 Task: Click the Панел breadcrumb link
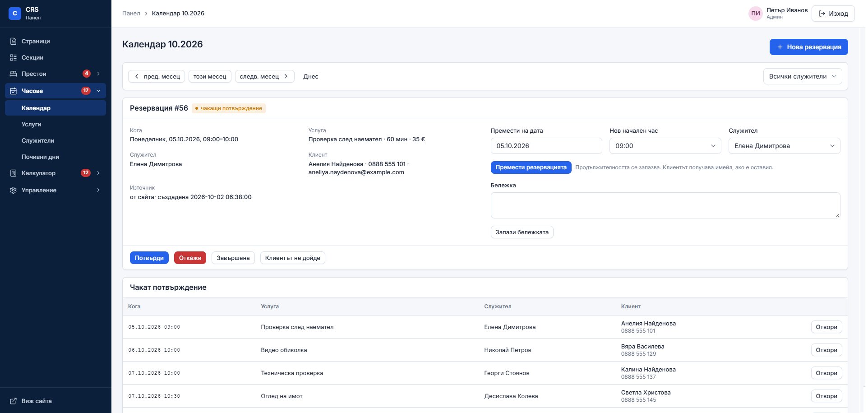[x=131, y=14]
